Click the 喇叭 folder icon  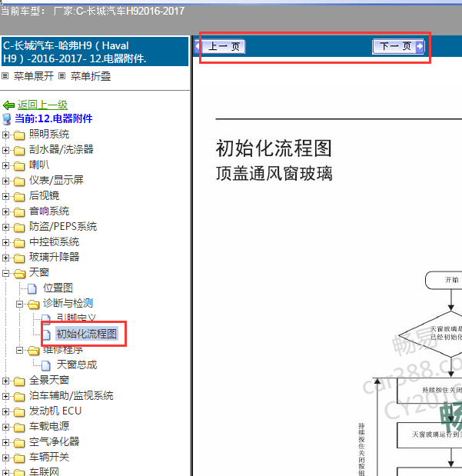click(x=19, y=166)
